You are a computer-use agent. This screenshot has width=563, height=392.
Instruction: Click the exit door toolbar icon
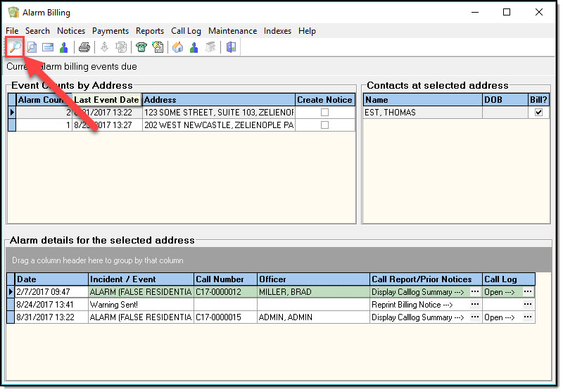[231, 47]
